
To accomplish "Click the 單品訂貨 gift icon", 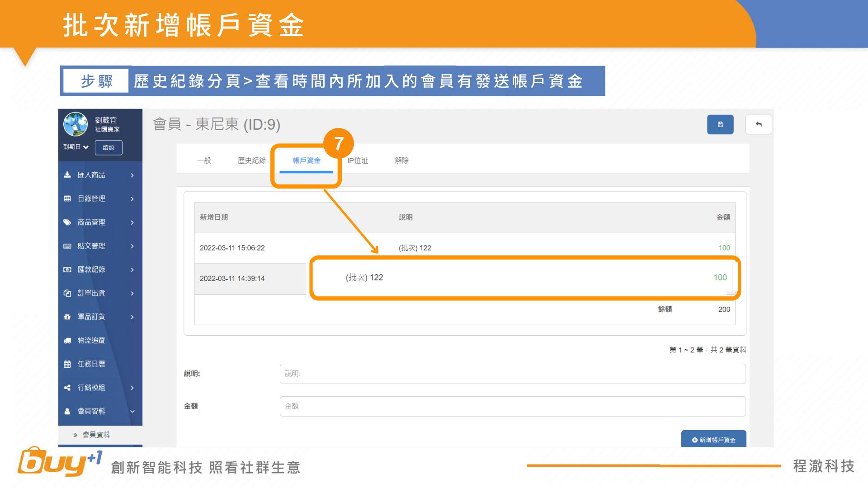I will [67, 317].
